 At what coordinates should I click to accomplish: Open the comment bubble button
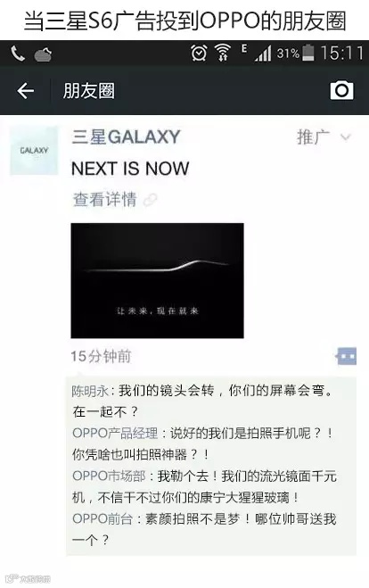pyautogui.click(x=346, y=356)
